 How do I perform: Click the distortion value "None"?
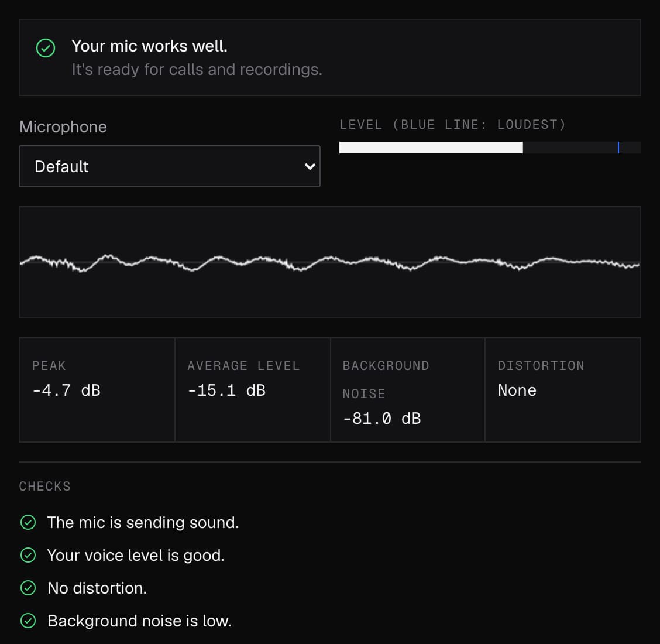517,390
